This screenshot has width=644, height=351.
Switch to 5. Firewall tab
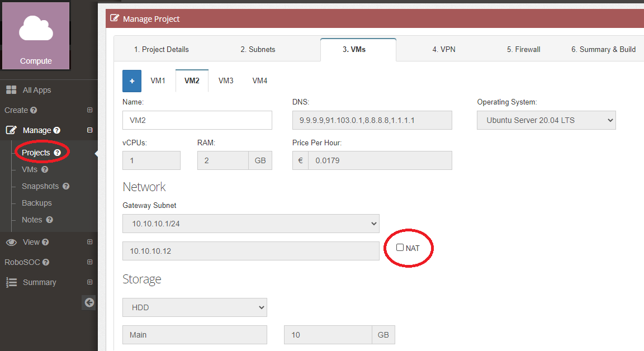pyautogui.click(x=524, y=49)
